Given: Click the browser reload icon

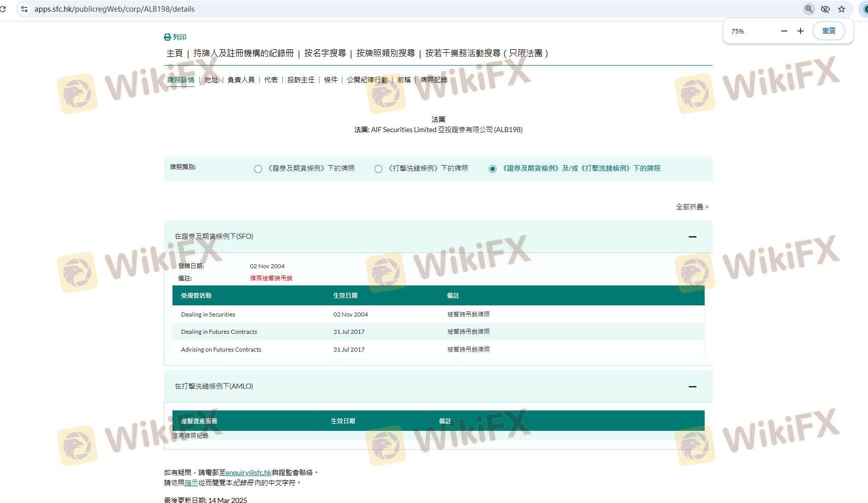Looking at the screenshot, I should coord(3,9).
